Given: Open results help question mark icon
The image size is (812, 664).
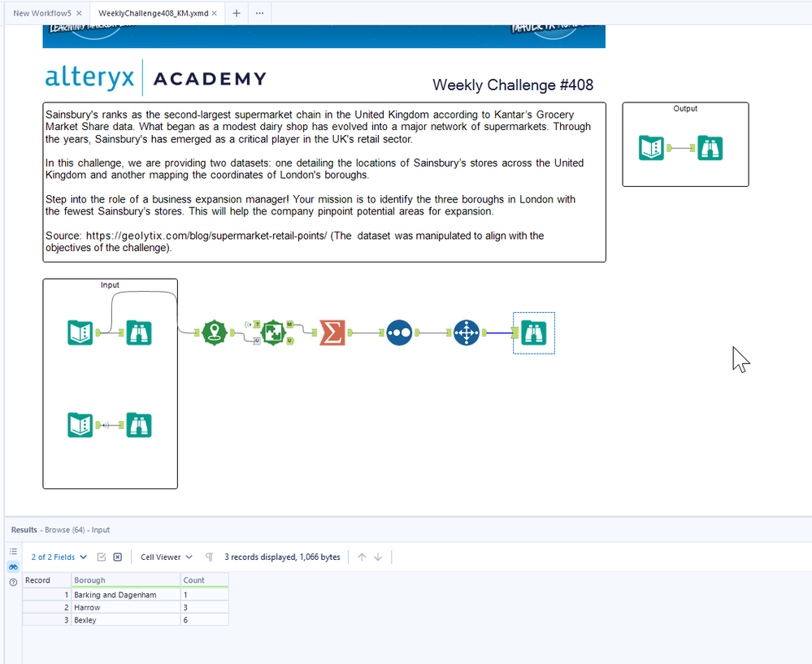Looking at the screenshot, I should coord(14,582).
